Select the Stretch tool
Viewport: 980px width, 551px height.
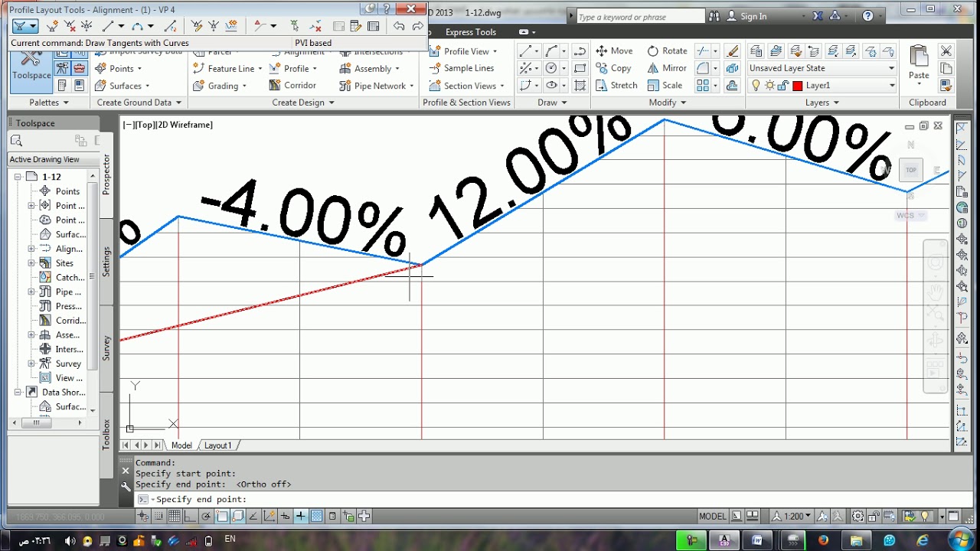coord(616,86)
